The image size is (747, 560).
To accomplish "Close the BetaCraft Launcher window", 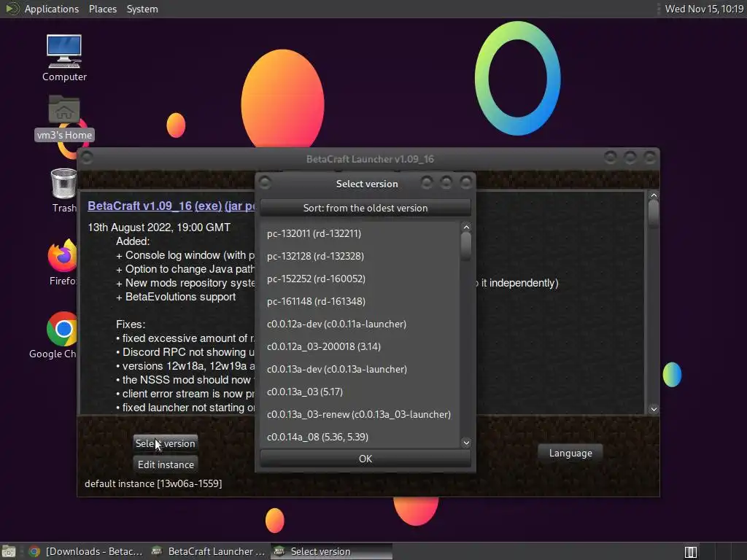I will click(x=649, y=157).
